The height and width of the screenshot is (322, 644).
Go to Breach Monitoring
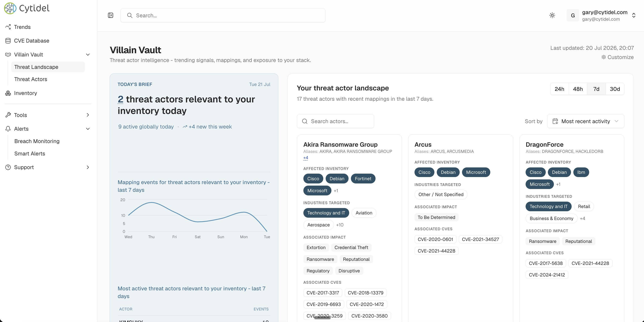37,141
